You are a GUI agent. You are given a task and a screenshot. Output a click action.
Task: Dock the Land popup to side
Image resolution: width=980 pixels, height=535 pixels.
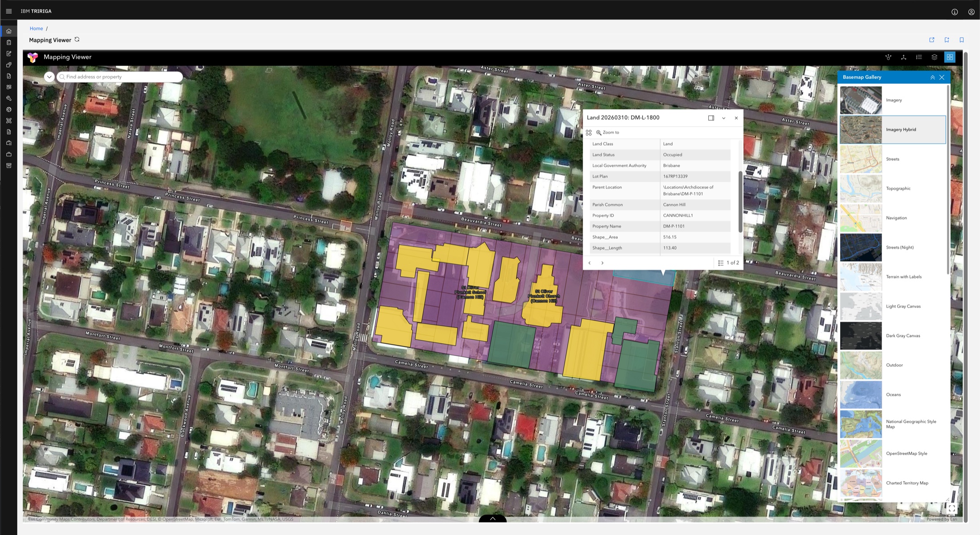pyautogui.click(x=711, y=118)
